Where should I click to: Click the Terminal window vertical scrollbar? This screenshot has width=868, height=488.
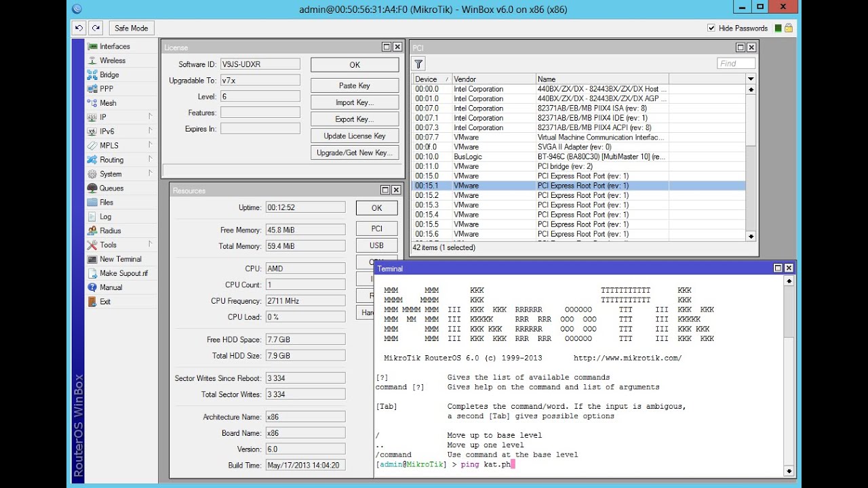click(789, 376)
